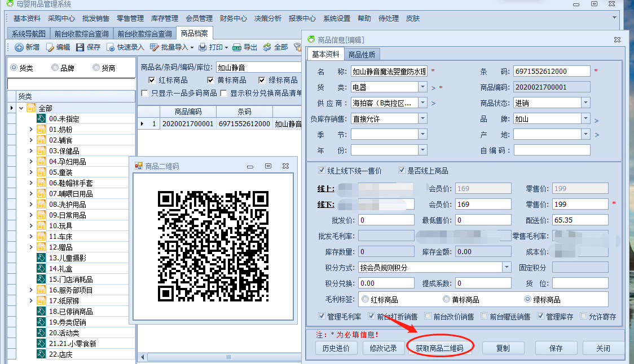Click the 01.奶粉 folder icon
This screenshot has height=364, width=634.
click(x=41, y=129)
